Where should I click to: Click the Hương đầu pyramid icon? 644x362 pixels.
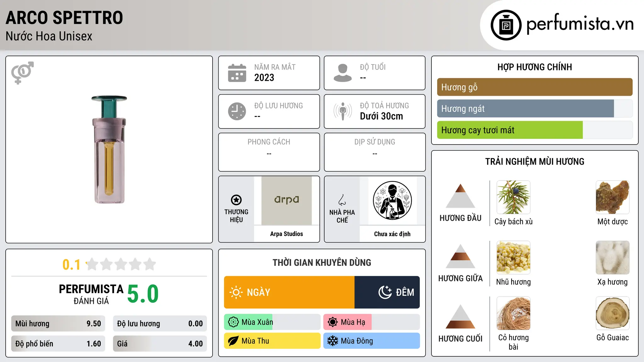tap(460, 196)
